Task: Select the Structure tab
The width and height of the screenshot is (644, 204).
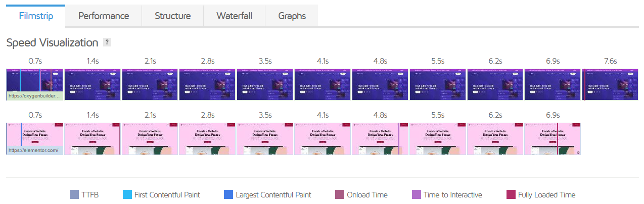Action: [172, 16]
